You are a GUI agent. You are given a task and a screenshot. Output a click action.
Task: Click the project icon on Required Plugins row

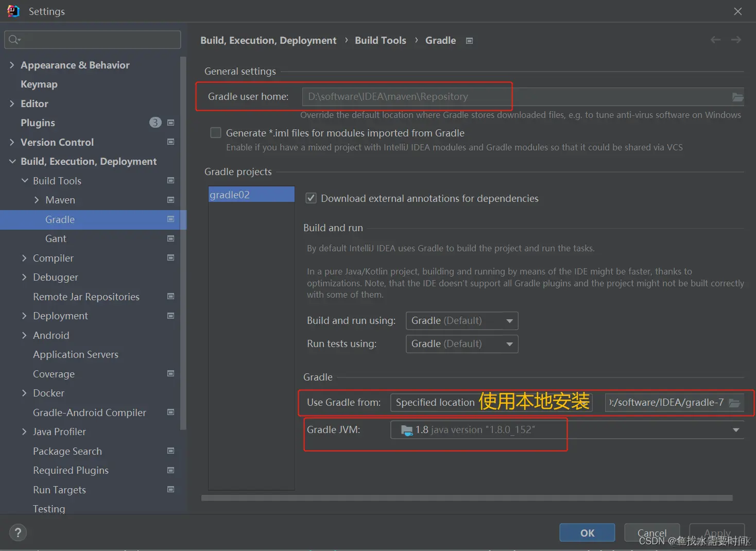(171, 470)
